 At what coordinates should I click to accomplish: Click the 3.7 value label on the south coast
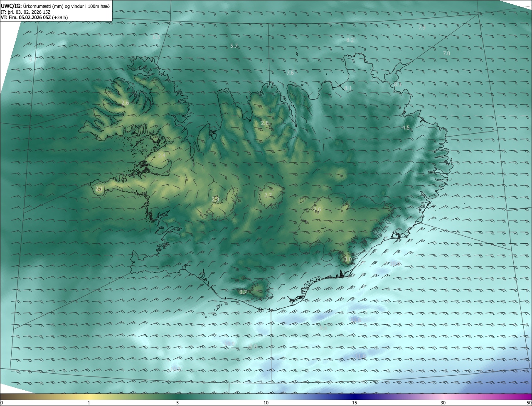pyautogui.click(x=243, y=292)
